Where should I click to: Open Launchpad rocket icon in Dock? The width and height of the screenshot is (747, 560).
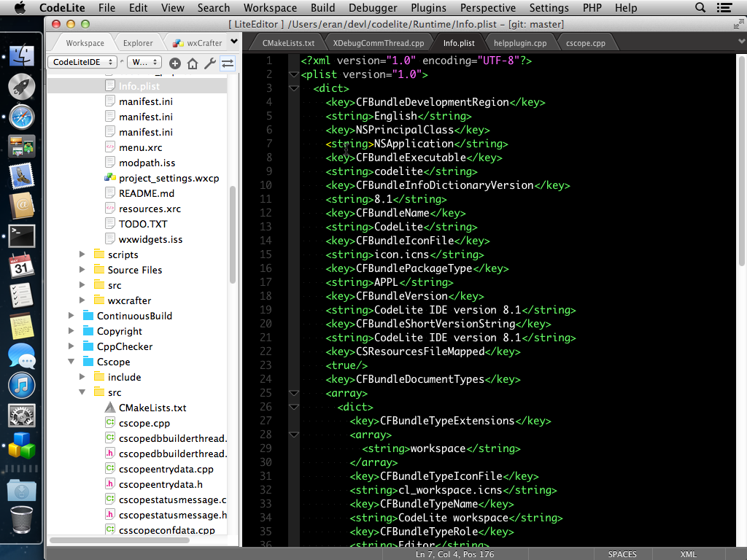point(22,87)
